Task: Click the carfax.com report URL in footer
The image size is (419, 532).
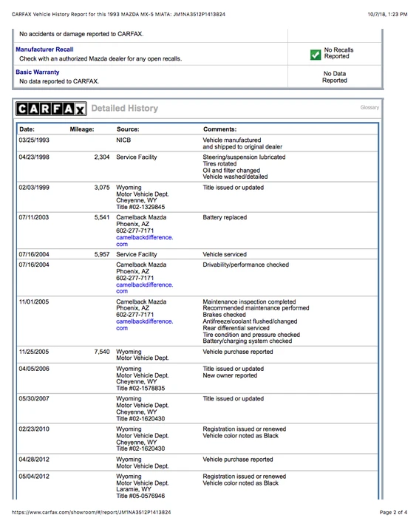Action: pyautogui.click(x=92, y=512)
